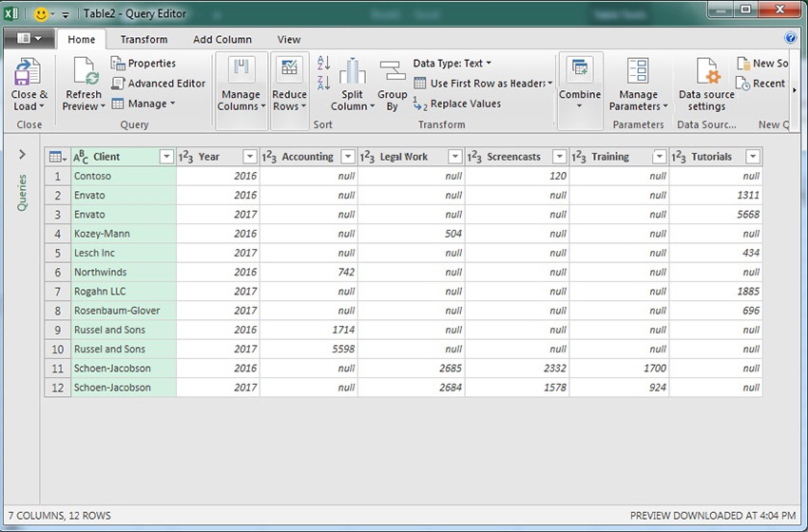Click the Tutorials value 1885
Viewport: 808px width, 532px height.
click(x=716, y=292)
